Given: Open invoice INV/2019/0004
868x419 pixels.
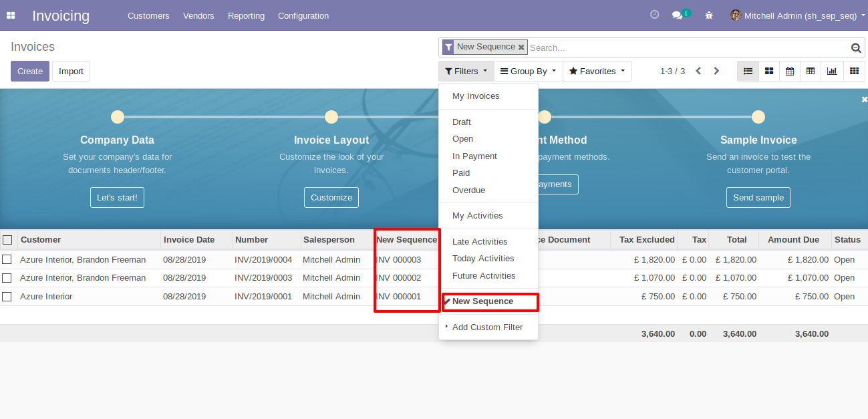Looking at the screenshot, I should [263, 260].
